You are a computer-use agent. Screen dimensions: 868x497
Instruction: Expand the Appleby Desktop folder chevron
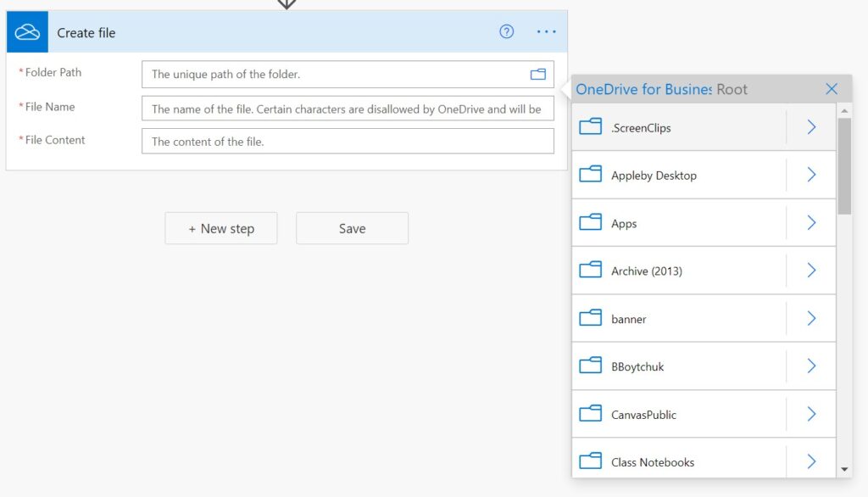[x=811, y=175]
